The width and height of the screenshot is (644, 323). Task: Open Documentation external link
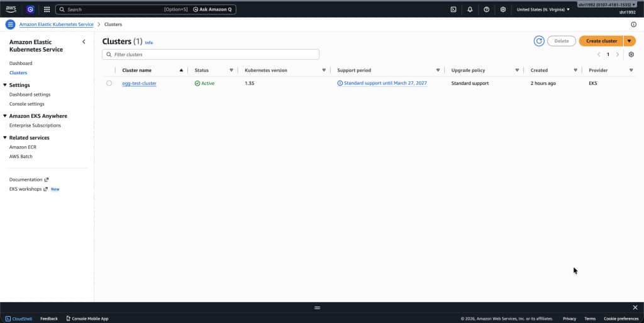(29, 179)
